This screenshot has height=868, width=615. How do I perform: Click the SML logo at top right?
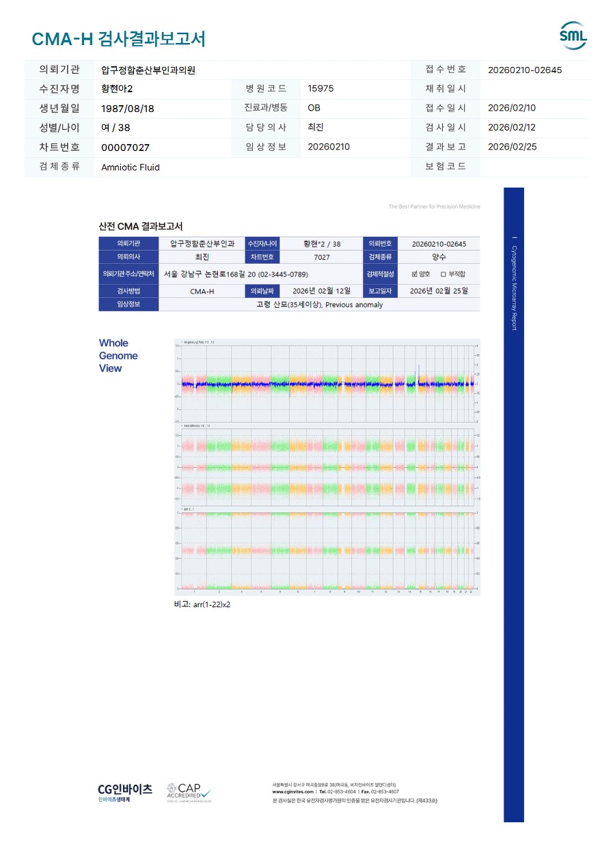coord(573,36)
